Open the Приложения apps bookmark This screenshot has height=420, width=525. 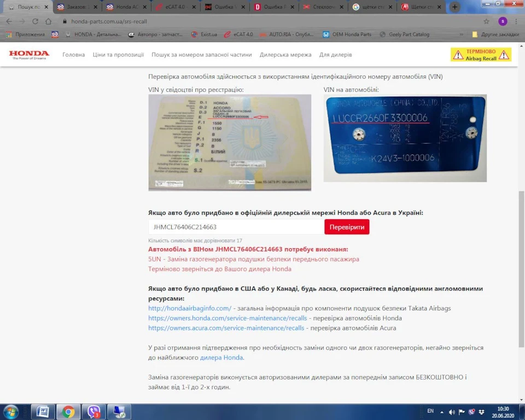[x=26, y=34]
